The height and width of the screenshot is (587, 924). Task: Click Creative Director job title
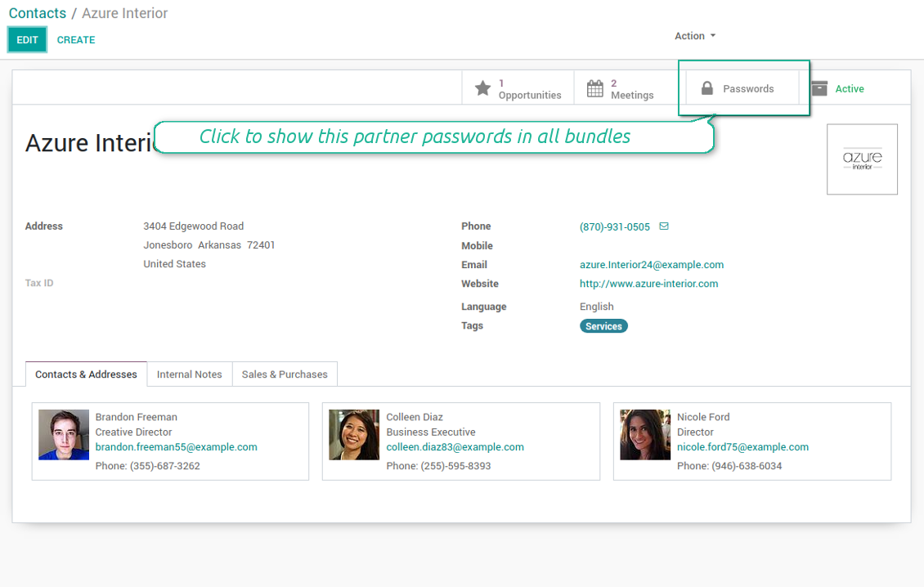point(134,432)
